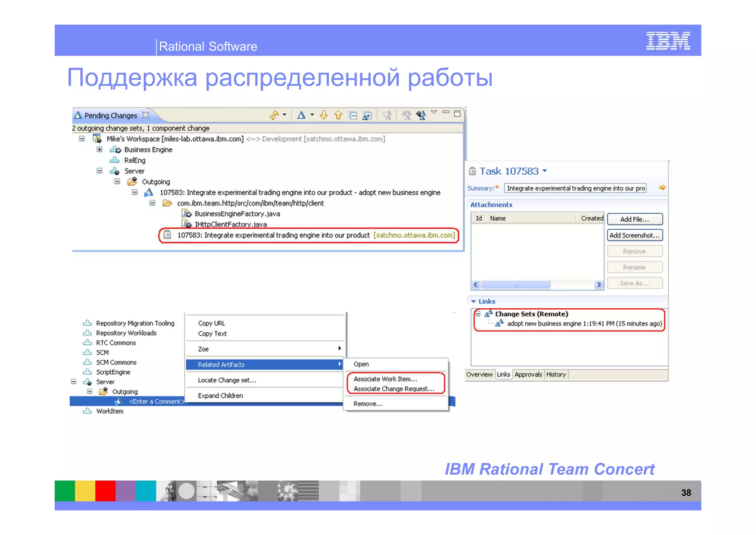Image resolution: width=756 pixels, height=535 pixels.
Task: Switch to the Links tab
Action: pos(503,375)
